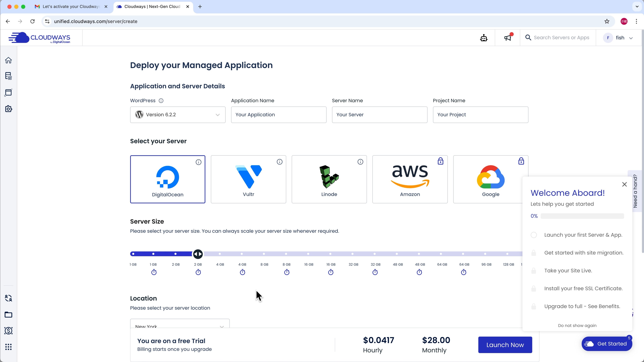This screenshot has height=362, width=644.
Task: Click the WordPress info icon
Action: [x=161, y=101]
